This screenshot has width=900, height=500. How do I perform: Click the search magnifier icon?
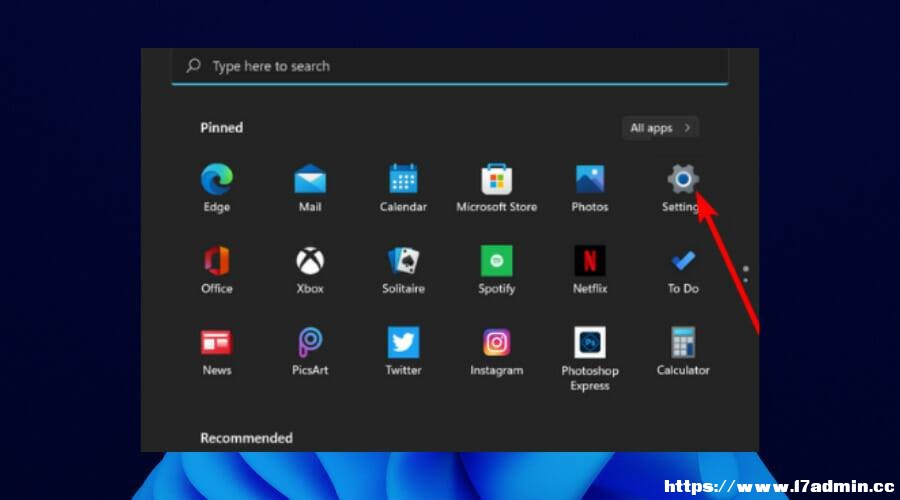[193, 66]
